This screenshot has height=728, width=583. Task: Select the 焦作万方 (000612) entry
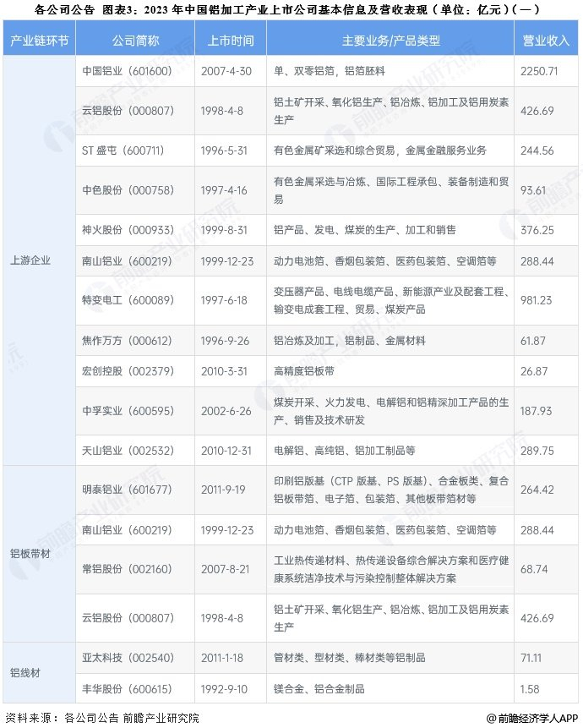click(x=134, y=340)
